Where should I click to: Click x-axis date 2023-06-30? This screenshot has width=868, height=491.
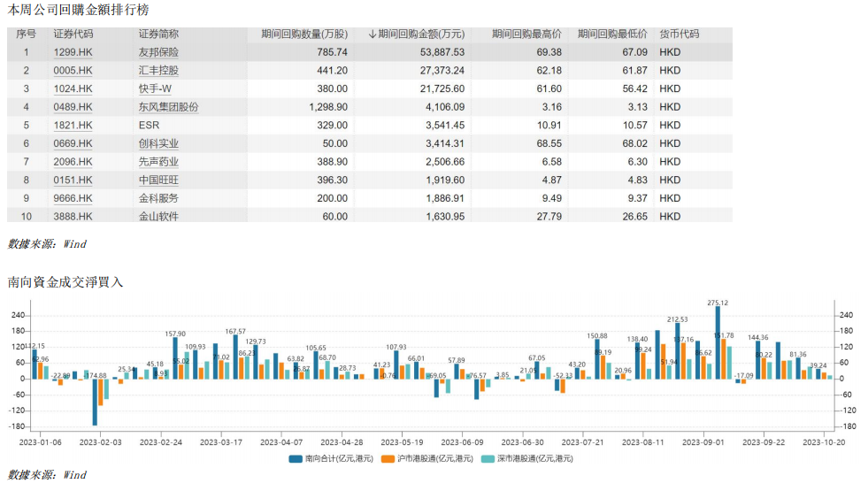523,443
